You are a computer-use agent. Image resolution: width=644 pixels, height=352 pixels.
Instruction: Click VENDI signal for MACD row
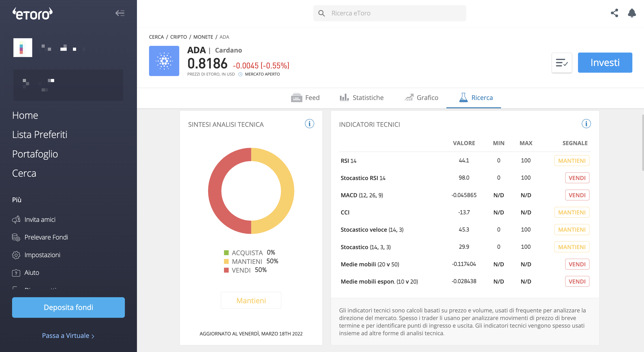click(x=577, y=195)
